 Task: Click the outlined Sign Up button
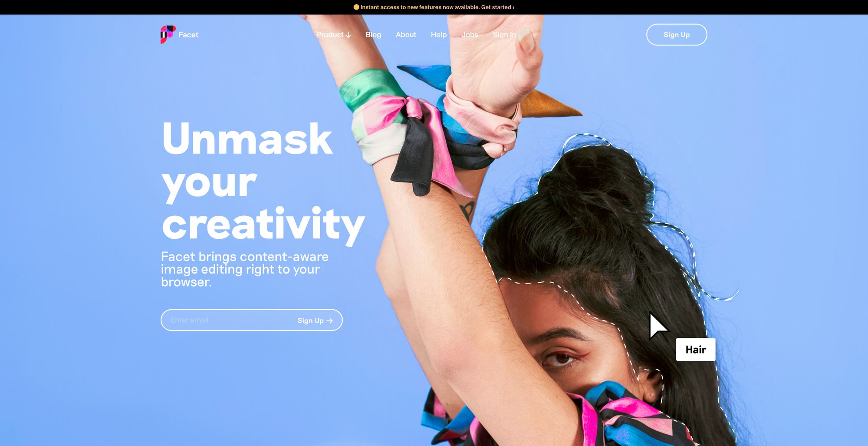click(677, 35)
